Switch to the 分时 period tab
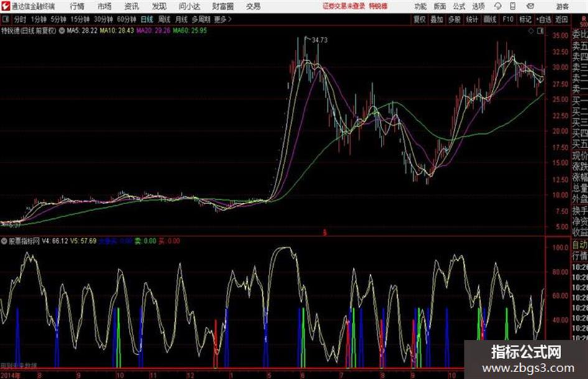588x379 pixels. click(21, 19)
